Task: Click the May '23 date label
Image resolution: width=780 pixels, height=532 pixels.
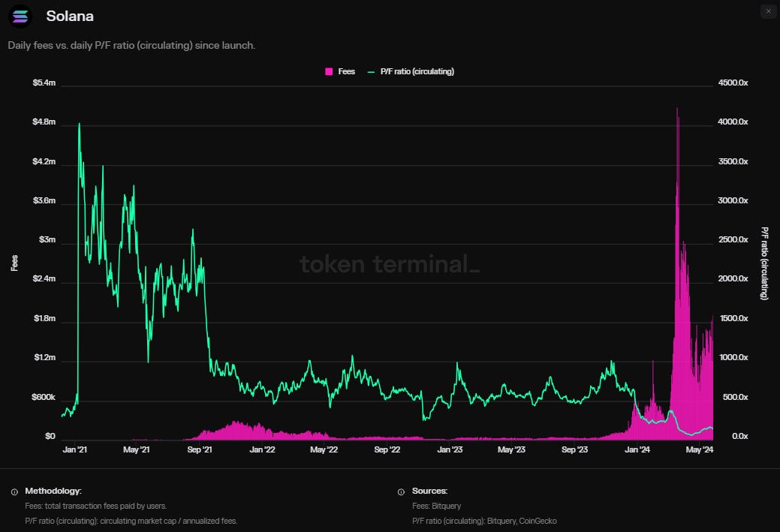Action: pyautogui.click(x=511, y=450)
